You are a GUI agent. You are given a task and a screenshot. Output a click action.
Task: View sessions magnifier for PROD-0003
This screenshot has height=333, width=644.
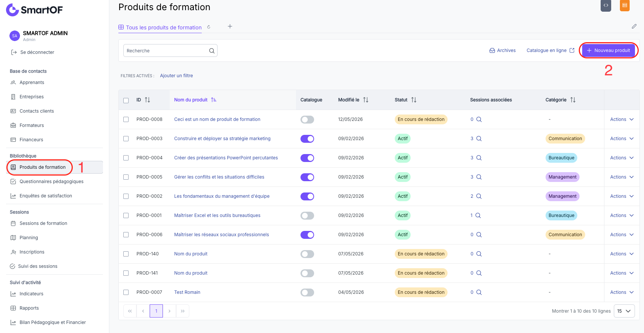(x=479, y=139)
